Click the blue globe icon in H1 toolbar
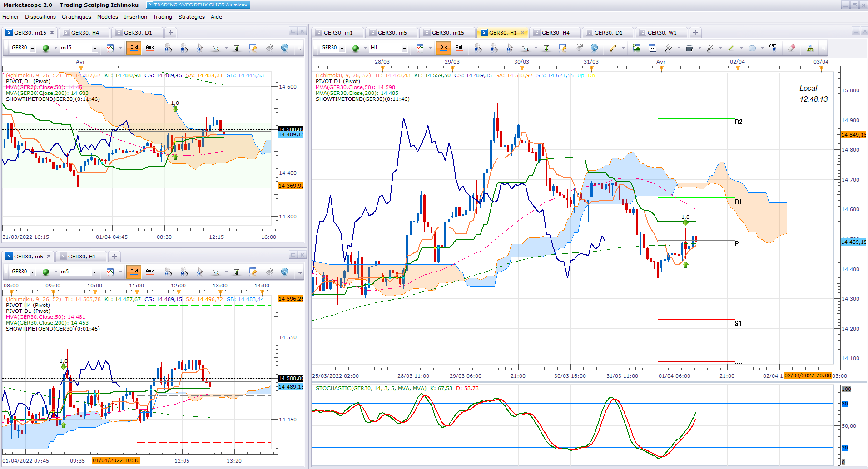 [x=594, y=48]
